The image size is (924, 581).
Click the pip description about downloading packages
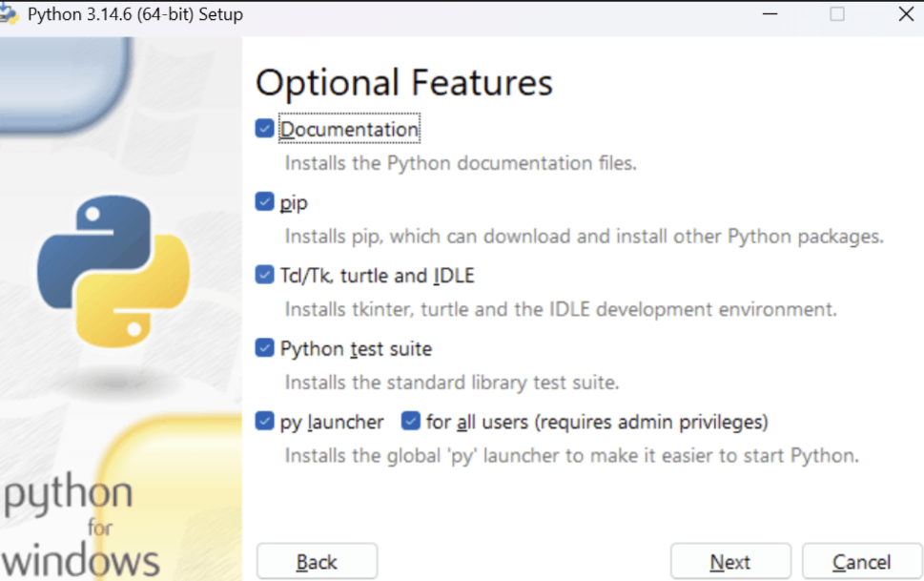(584, 237)
